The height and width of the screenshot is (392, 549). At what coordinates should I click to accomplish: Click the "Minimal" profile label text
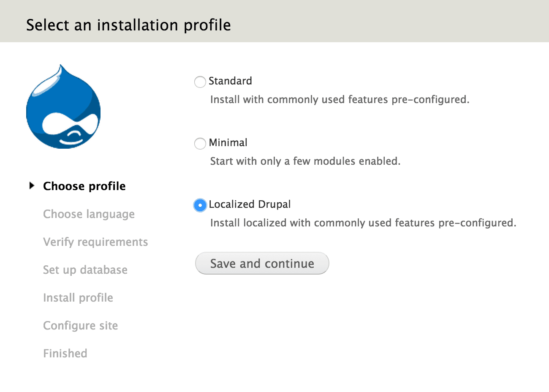pos(228,143)
